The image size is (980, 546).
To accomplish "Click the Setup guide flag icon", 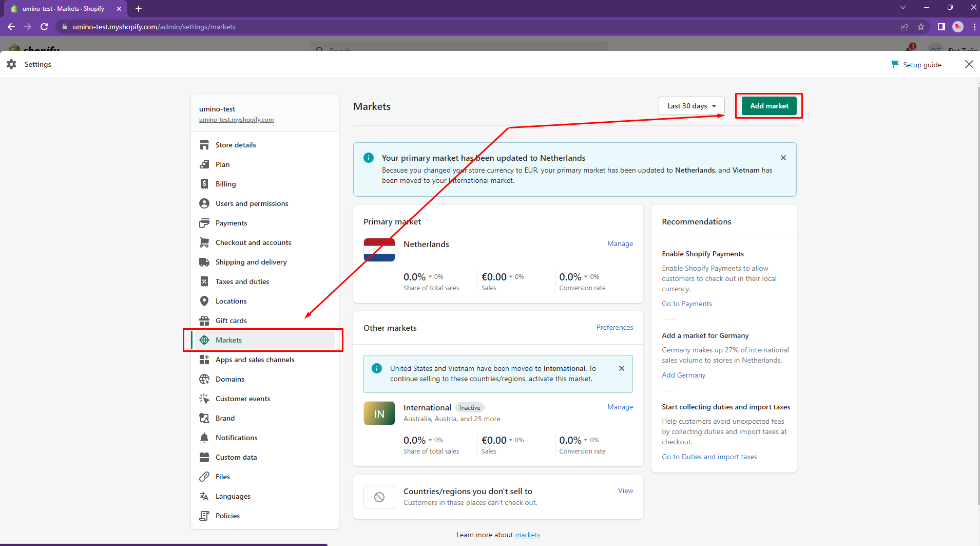I will pos(895,64).
